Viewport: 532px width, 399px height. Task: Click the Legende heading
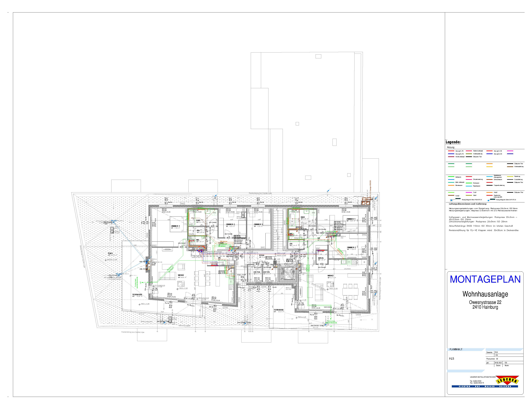453,142
